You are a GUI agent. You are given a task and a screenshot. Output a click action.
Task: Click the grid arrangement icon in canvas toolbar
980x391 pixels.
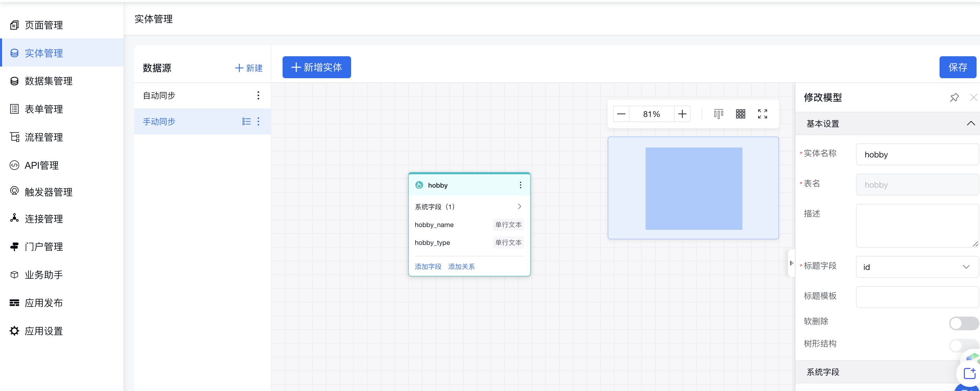pyautogui.click(x=740, y=114)
